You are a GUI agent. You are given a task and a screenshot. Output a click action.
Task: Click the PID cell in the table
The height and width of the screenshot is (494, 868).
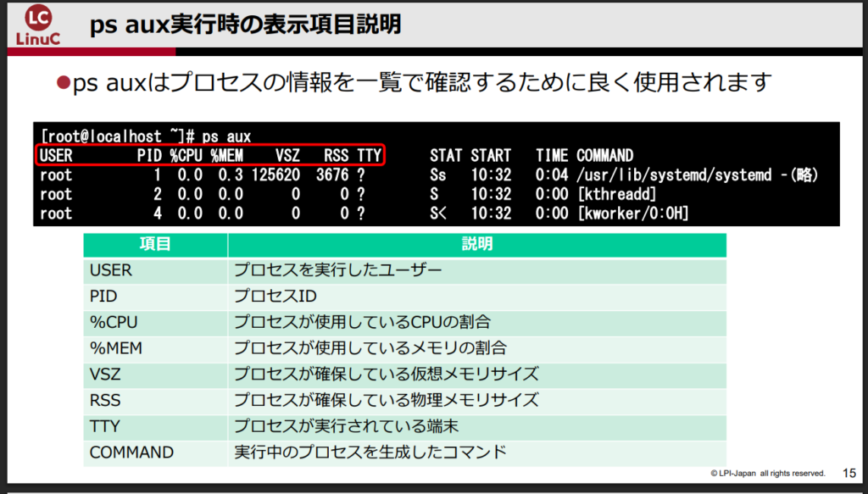click(103, 297)
